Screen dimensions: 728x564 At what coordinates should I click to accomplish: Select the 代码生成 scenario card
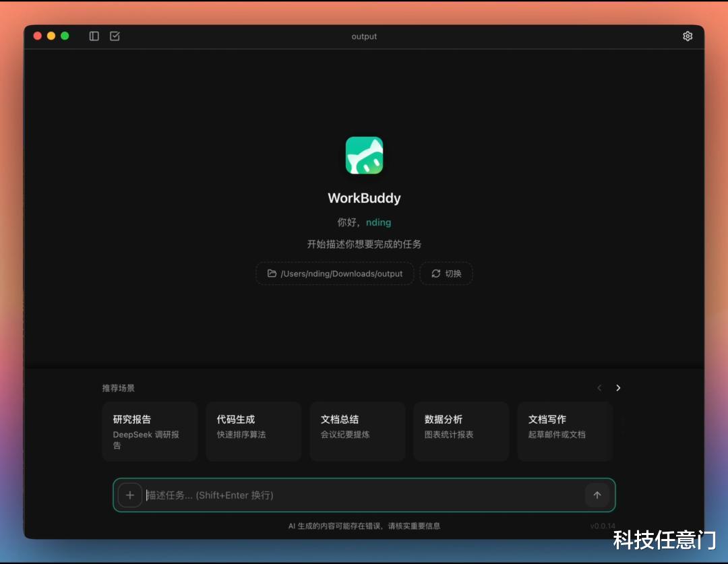coord(253,432)
